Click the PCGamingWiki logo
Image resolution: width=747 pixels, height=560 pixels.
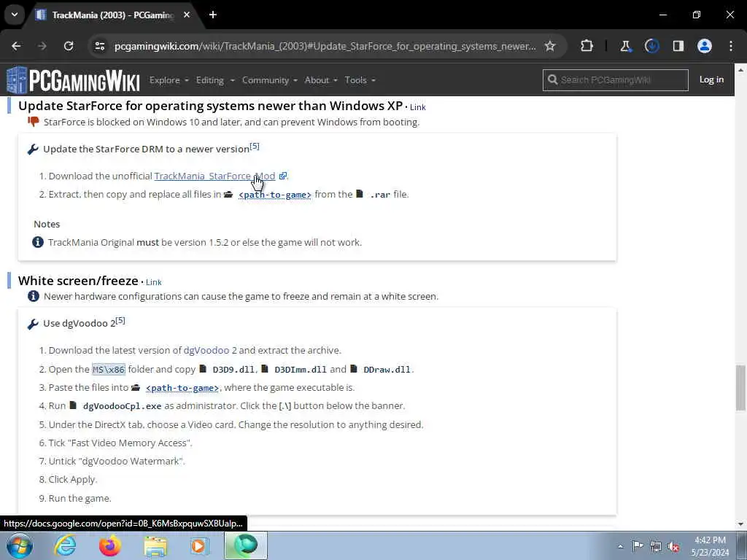[73, 80]
